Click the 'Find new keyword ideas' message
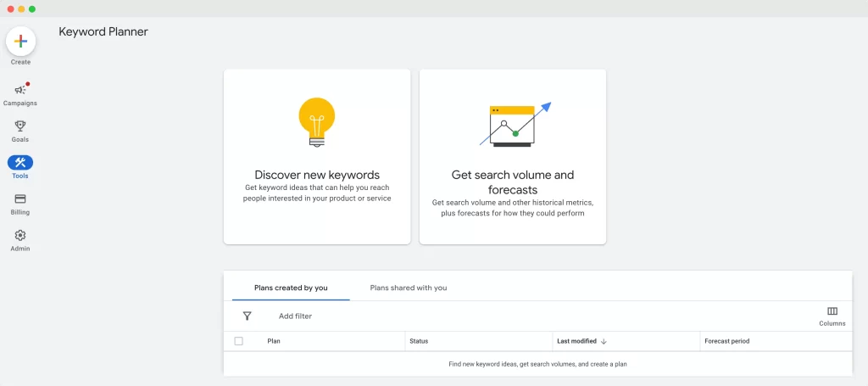The width and height of the screenshot is (868, 386). [x=537, y=365]
